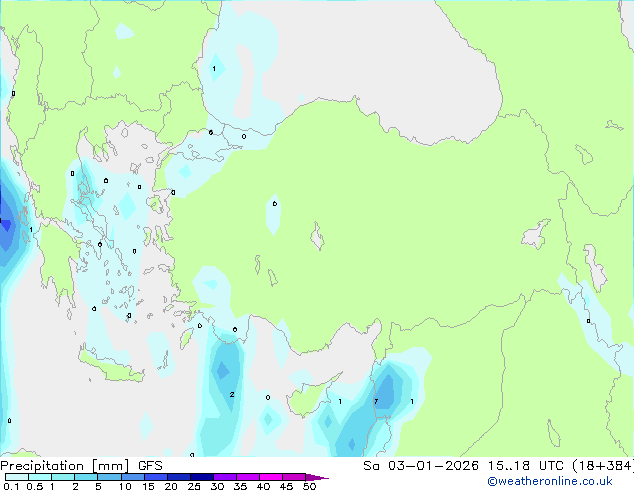This screenshot has height=490, width=634.
Task: Click the '7' precipitation value on the map
Action: [376, 401]
